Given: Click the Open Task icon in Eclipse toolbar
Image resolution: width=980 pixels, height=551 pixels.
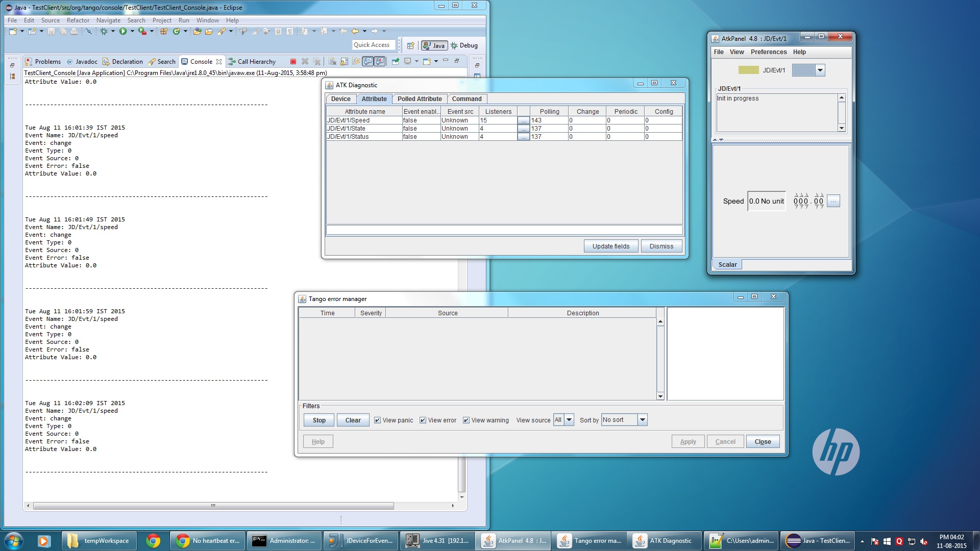Looking at the screenshot, I should pos(209,32).
